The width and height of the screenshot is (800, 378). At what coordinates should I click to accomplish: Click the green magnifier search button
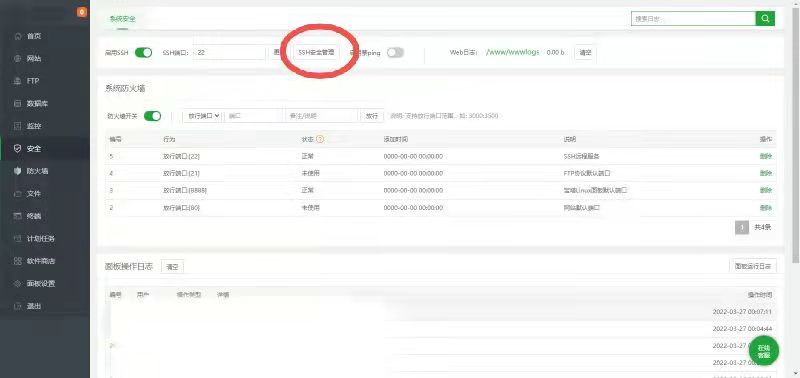(x=765, y=18)
